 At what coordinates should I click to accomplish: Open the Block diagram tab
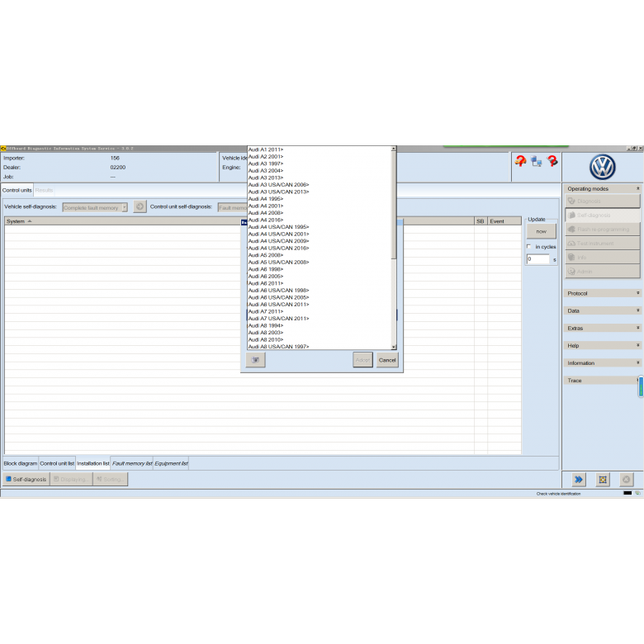pyautogui.click(x=21, y=463)
